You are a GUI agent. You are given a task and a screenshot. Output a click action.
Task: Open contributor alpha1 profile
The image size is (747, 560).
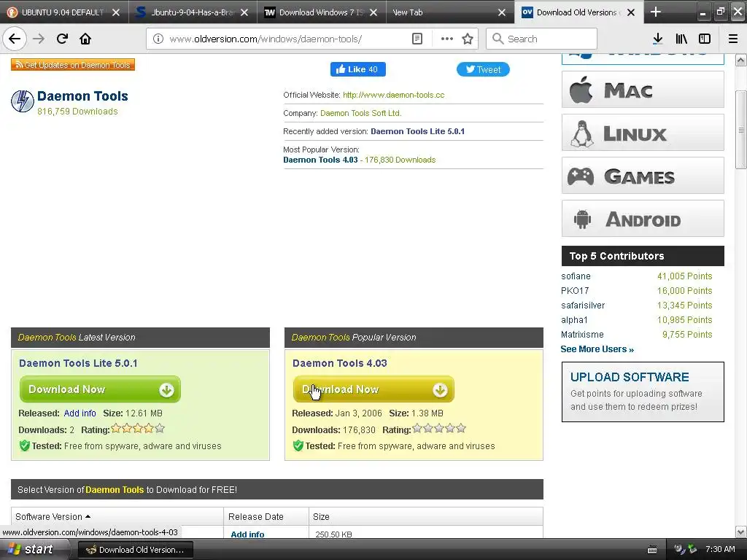(x=574, y=320)
